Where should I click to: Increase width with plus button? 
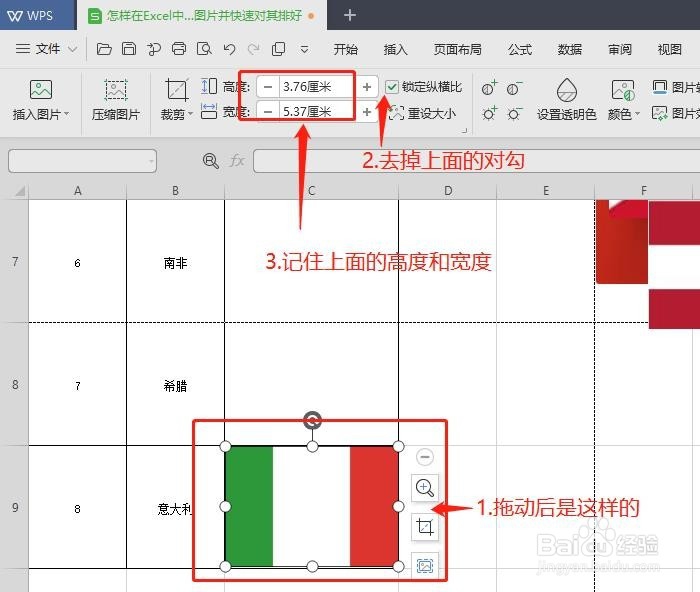[367, 112]
